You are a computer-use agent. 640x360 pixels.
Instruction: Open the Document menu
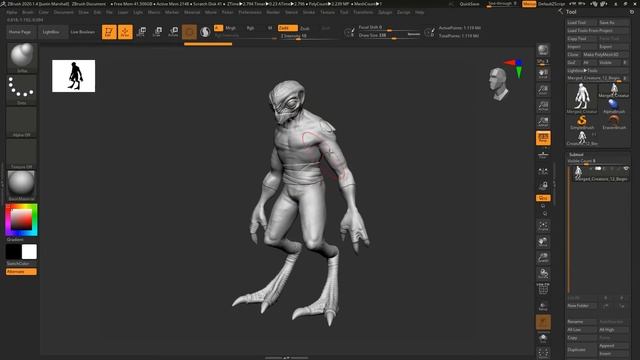64,12
